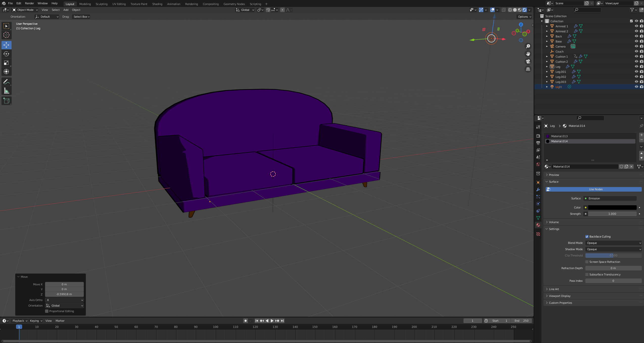Play the animation forward
The image size is (644, 343).
(272, 321)
